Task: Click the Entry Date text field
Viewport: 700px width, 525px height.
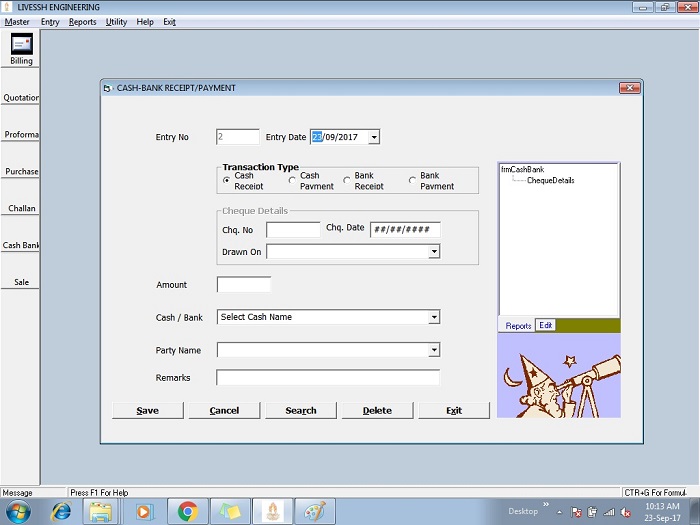Action: (339, 137)
